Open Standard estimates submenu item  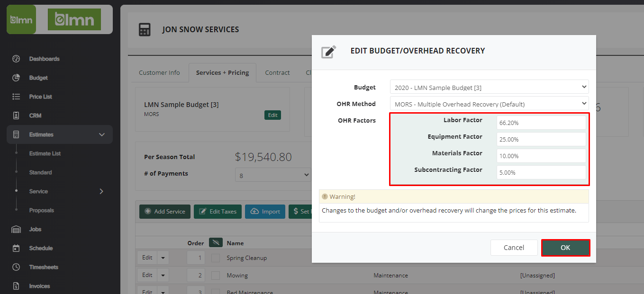tap(40, 172)
